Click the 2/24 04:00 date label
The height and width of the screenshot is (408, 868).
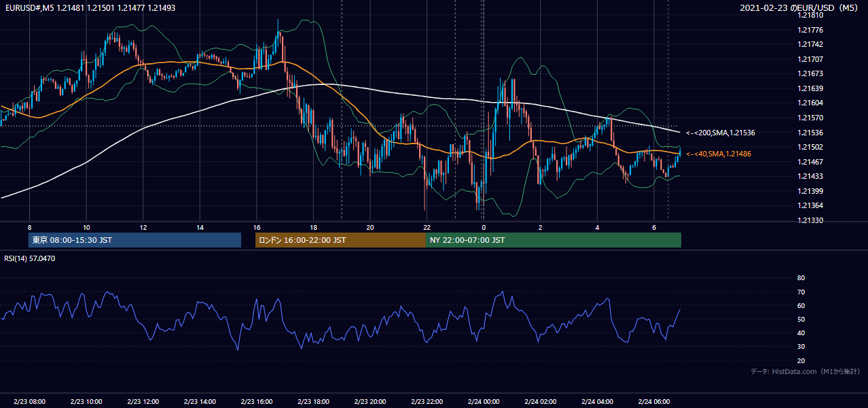coord(596,402)
